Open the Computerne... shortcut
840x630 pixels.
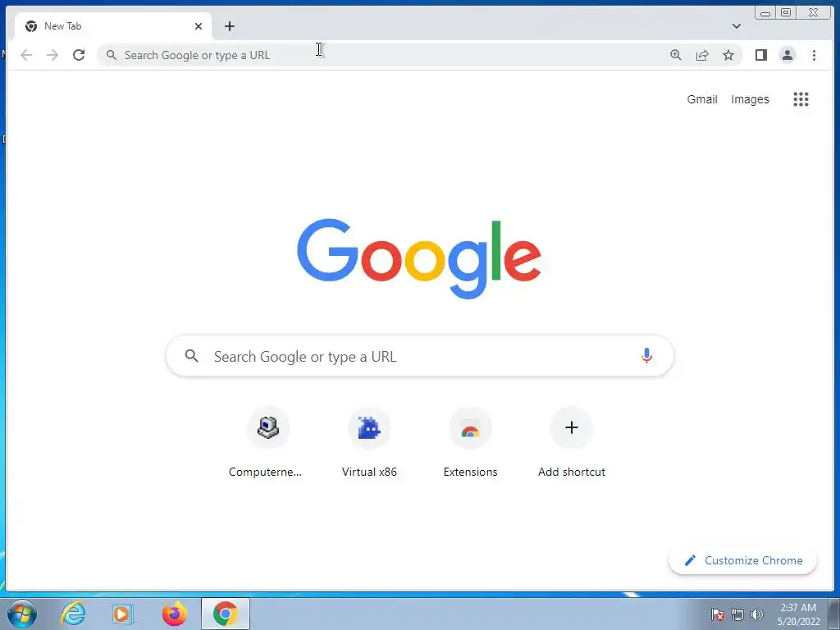(268, 442)
